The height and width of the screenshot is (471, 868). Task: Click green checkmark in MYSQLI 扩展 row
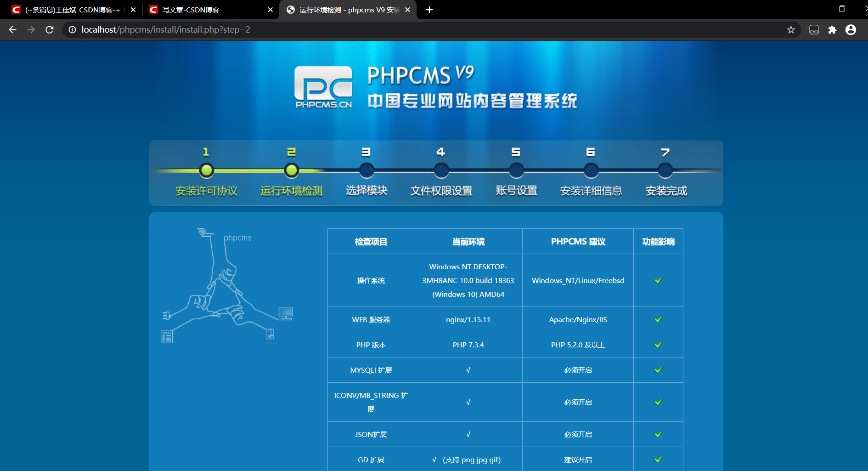659,370
